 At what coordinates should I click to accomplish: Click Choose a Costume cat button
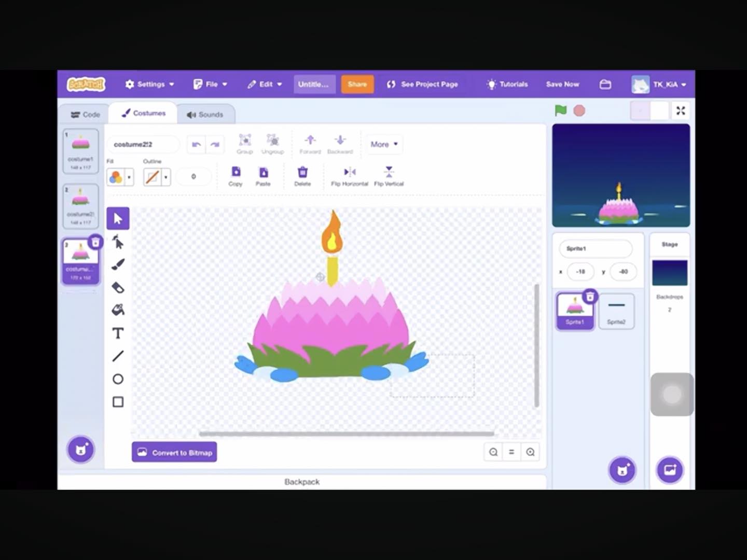click(80, 450)
